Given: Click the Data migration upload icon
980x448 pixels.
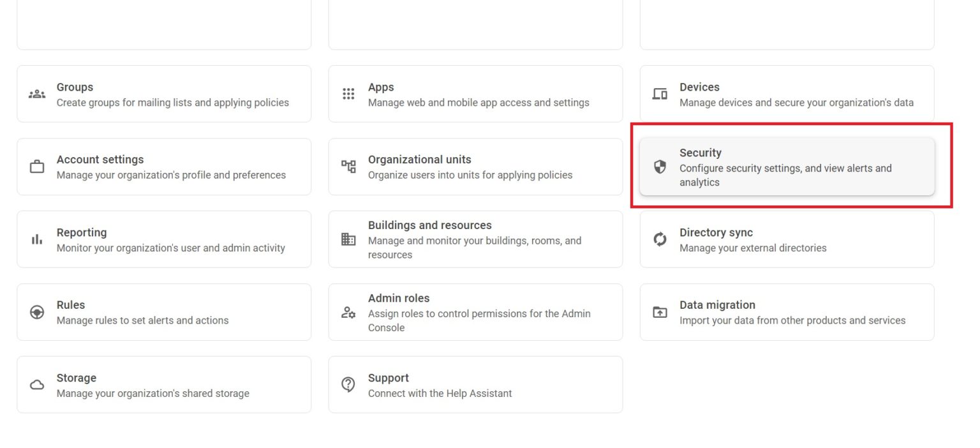Looking at the screenshot, I should coord(659,311).
